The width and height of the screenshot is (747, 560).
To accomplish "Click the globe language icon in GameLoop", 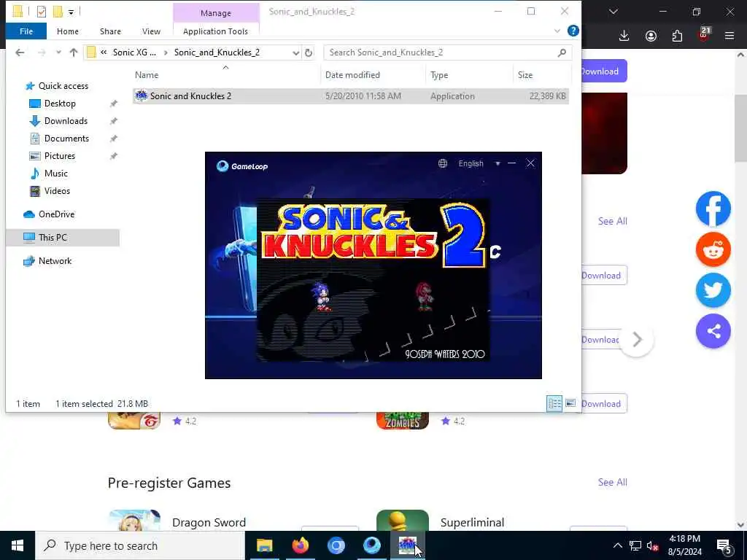I will [443, 163].
